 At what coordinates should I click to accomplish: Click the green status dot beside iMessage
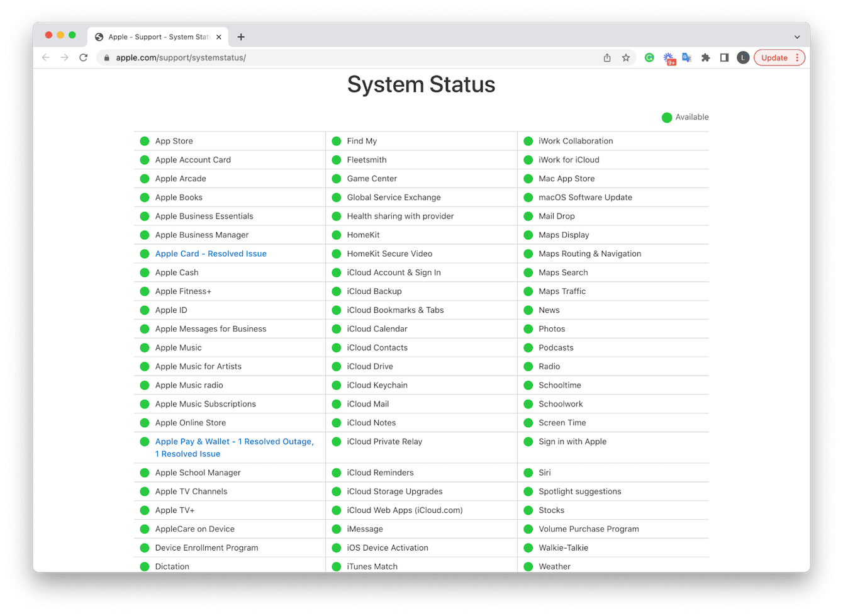coord(337,529)
